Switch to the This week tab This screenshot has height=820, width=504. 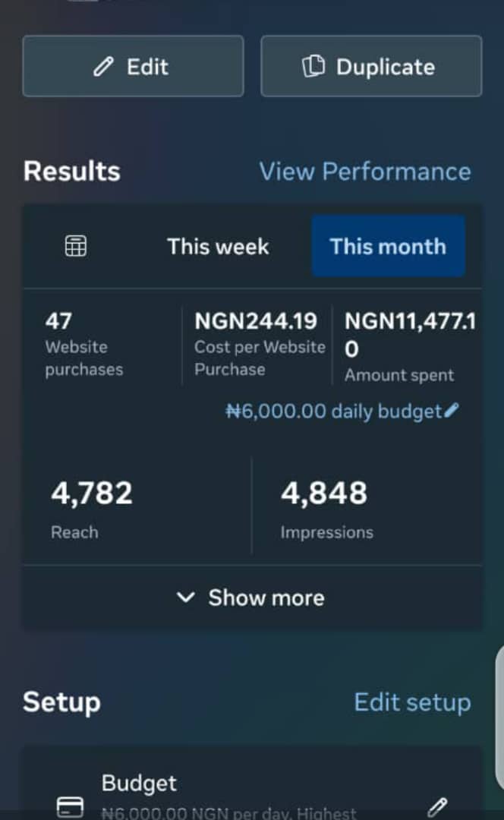[x=218, y=246]
